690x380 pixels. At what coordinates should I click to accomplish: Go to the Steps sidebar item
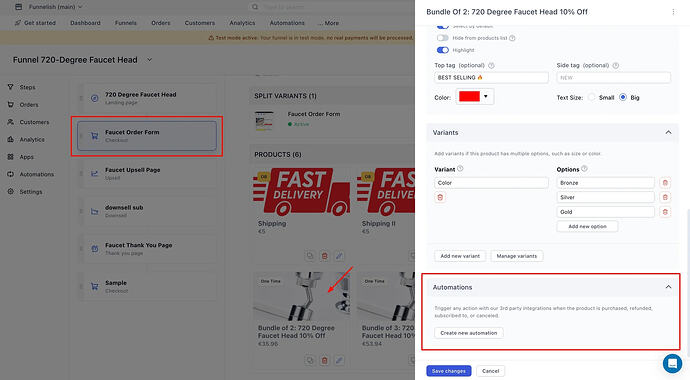coord(27,87)
